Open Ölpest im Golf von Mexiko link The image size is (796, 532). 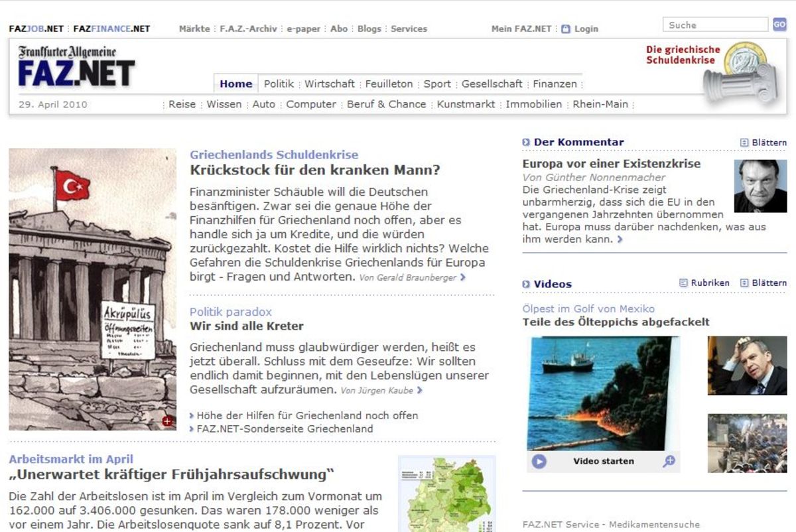(x=588, y=308)
